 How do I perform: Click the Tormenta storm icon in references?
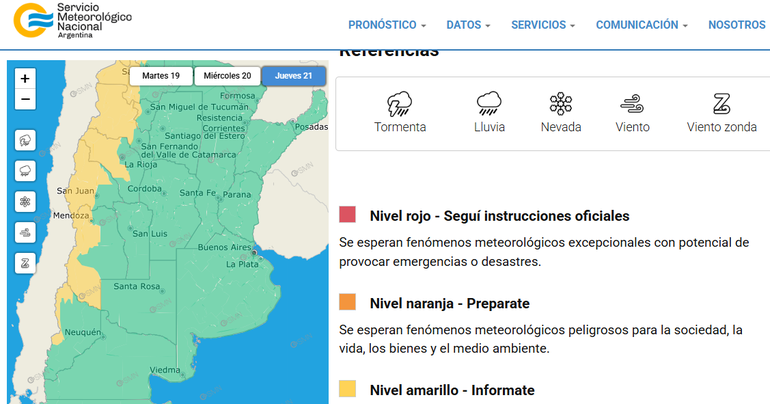coord(400,104)
